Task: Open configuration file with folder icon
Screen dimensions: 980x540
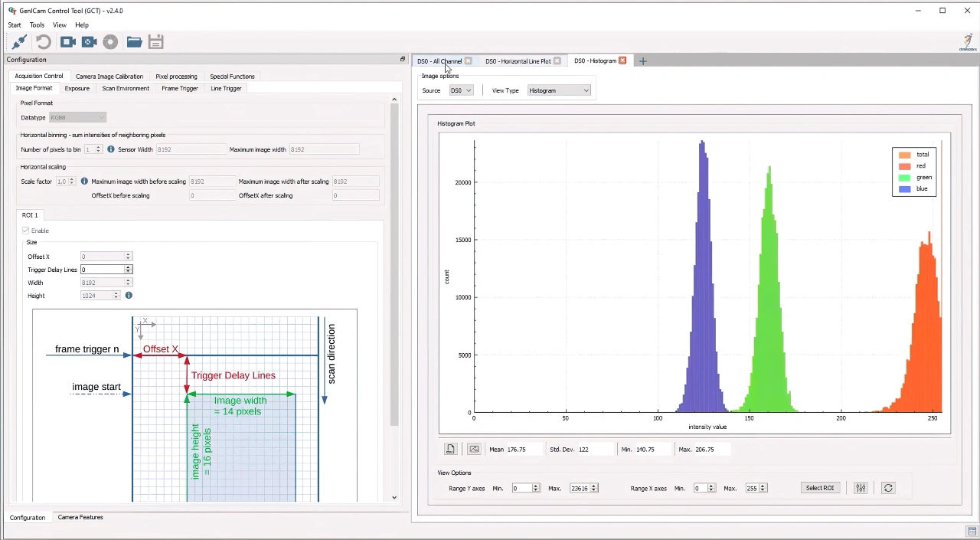Action: click(x=134, y=42)
